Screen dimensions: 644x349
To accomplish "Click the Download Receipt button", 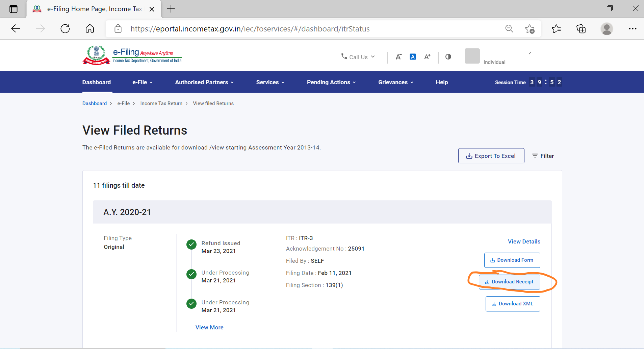I will pyautogui.click(x=510, y=282).
